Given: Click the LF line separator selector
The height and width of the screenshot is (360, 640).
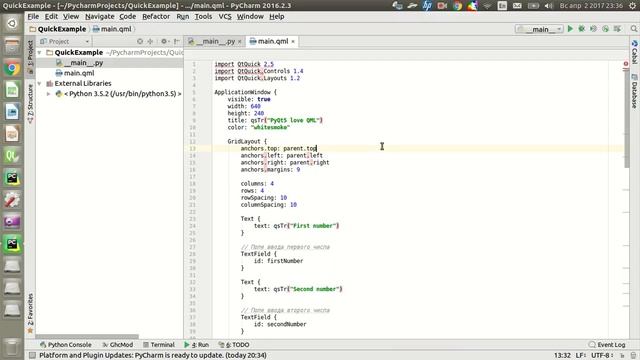Looking at the screenshot, I should [581, 356].
